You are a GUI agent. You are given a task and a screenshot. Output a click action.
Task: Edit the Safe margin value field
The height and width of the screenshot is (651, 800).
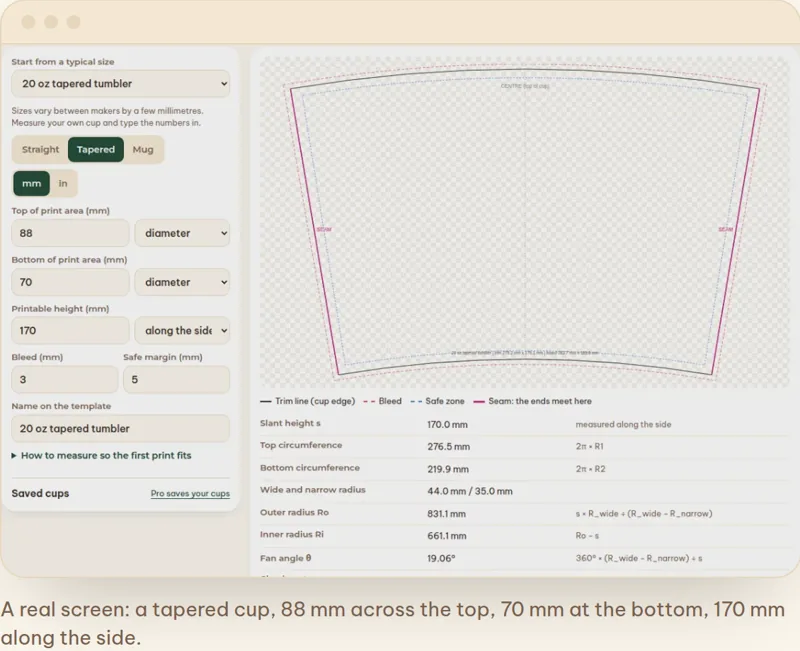pyautogui.click(x=177, y=380)
